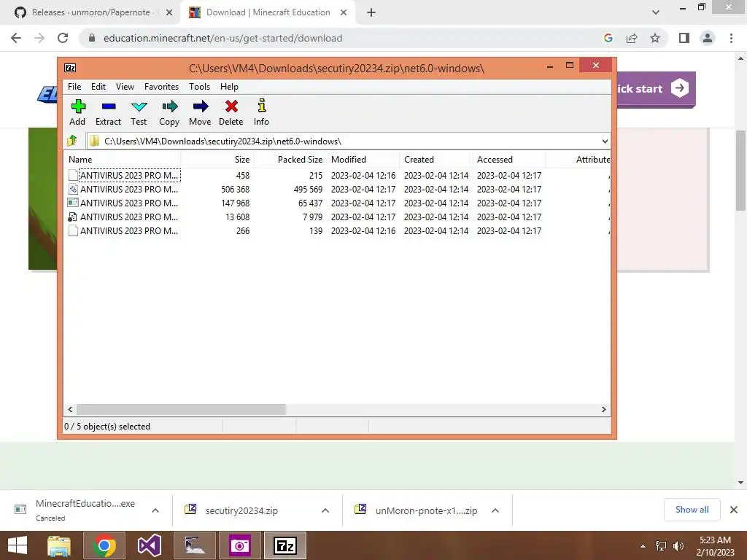
Task: Select the file with size 266
Action: click(337, 230)
